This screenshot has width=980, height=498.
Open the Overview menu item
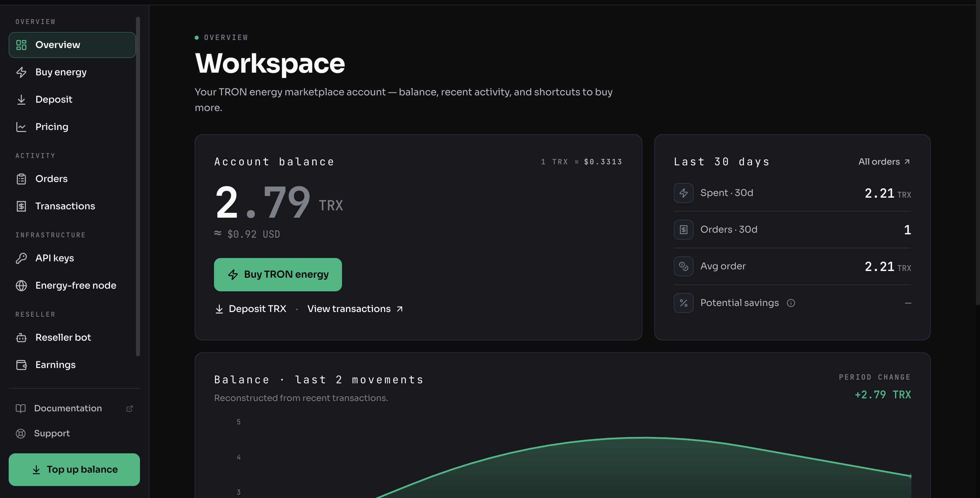tap(72, 45)
